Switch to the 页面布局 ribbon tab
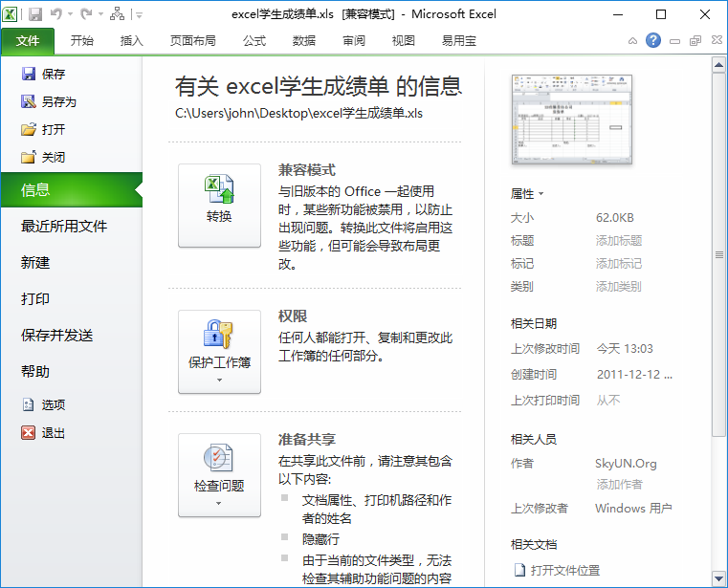728x588 pixels. [192, 41]
